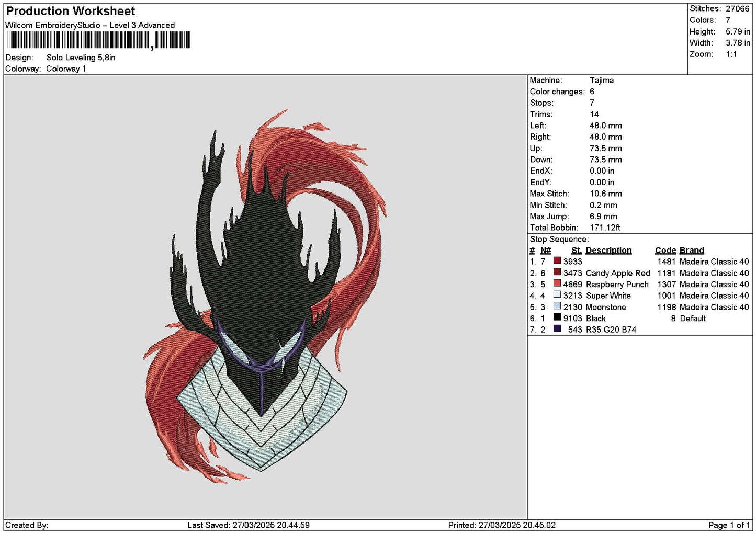Viewport: 756px width, 534px height.
Task: Click the 'Last Saved: 27/03/2025 20.44.59' text
Action: point(249,525)
